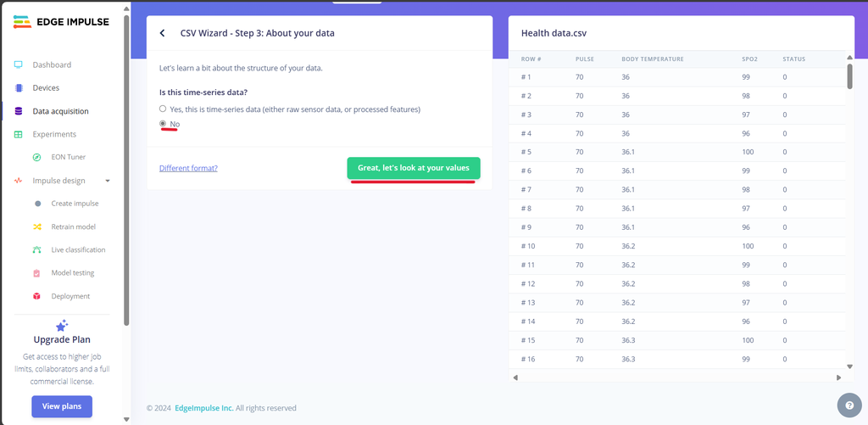Collapse the Impulse design section arrow
Screen dimensions: 868x425
tap(108, 181)
